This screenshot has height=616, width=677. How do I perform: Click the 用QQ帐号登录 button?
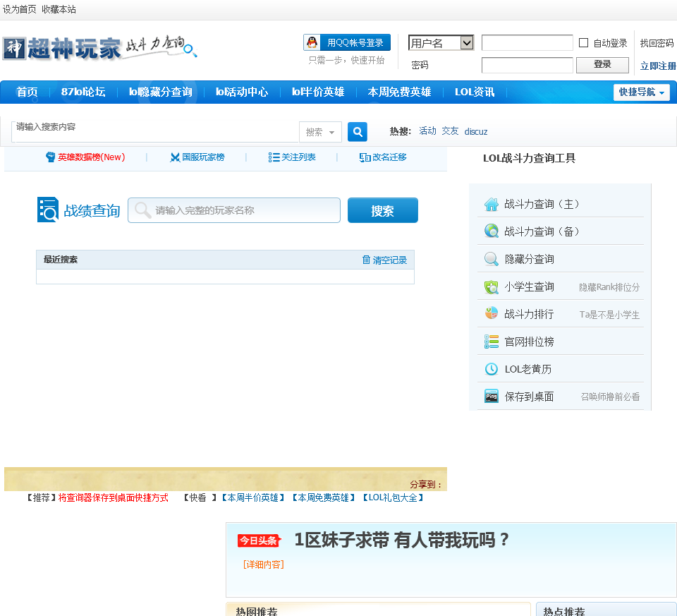coord(347,43)
